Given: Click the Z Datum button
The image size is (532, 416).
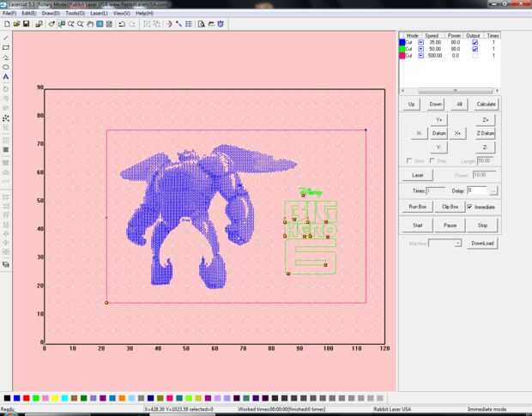Looking at the screenshot, I should pyautogui.click(x=485, y=133).
